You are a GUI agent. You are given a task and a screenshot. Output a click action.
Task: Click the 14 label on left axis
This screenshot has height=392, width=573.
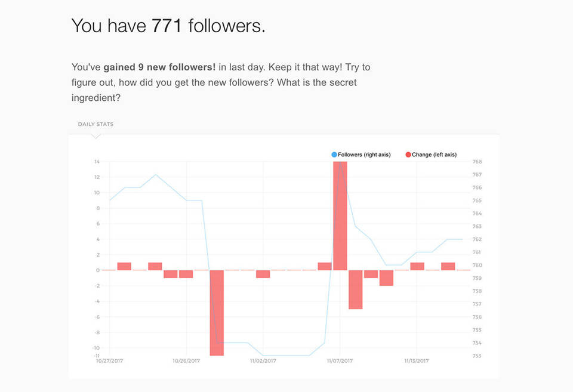[96, 162]
